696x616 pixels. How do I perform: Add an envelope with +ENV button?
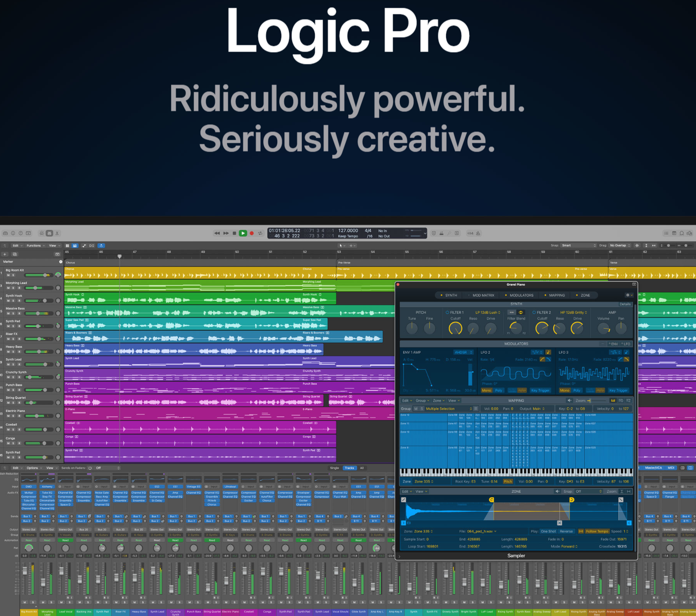click(613, 344)
